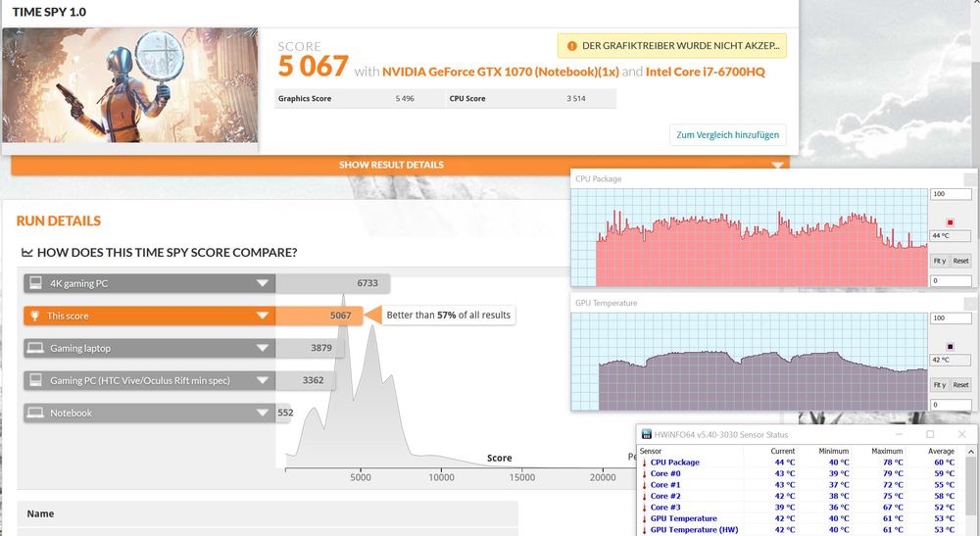The image size is (980, 536).
Task: Expand Show Result Details bar
Action: click(x=392, y=165)
